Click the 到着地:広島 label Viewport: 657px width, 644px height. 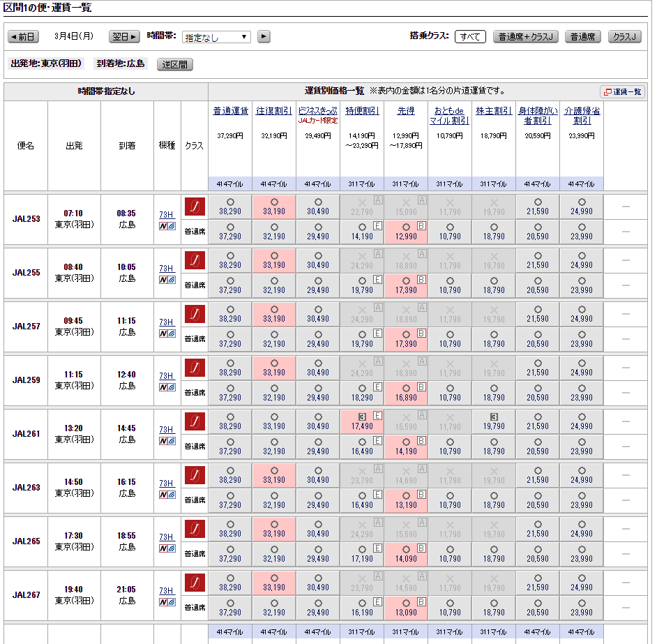[x=121, y=63]
